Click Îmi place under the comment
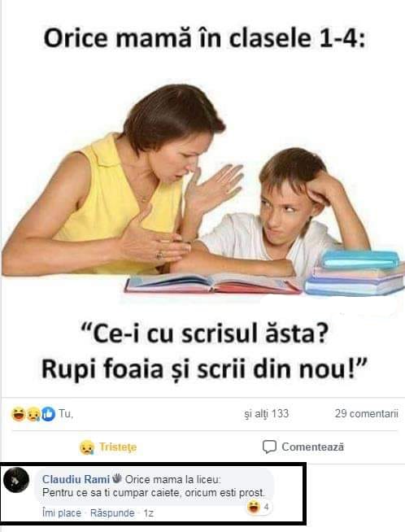Viewport: 405px width, 532px height. (62, 512)
